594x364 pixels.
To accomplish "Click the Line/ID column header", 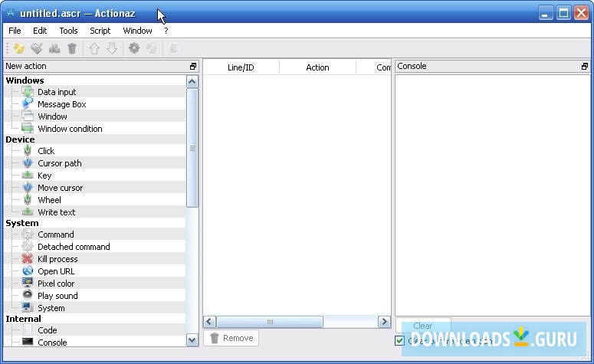I will point(241,67).
